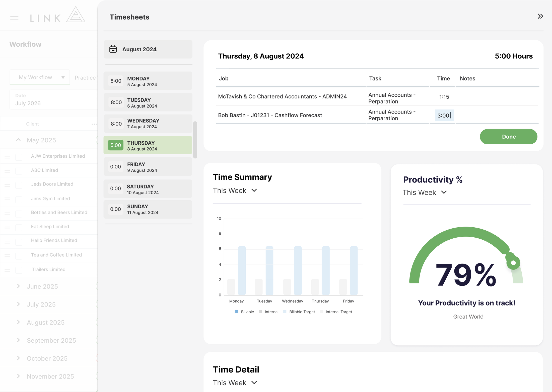Select Tuesday 6 August 2024 entry
Screen dimensions: 552x392
pos(148,102)
